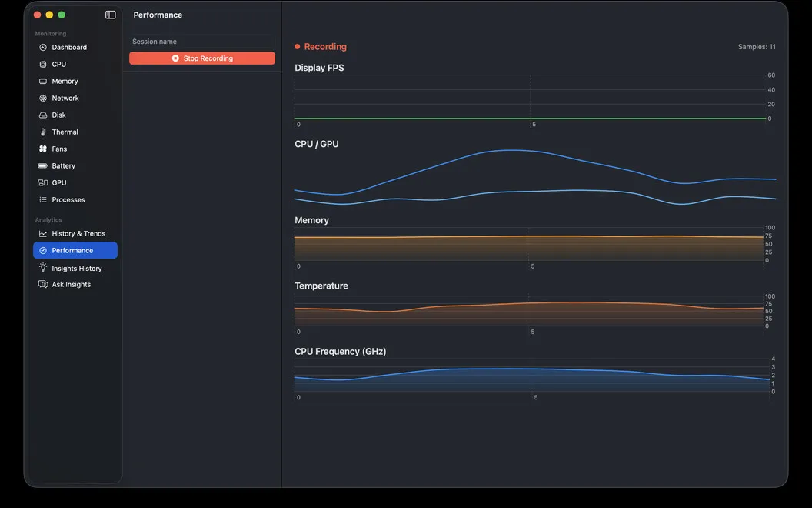Viewport: 812px width, 508px height.
Task: Click the Fans icon
Action: [43, 149]
